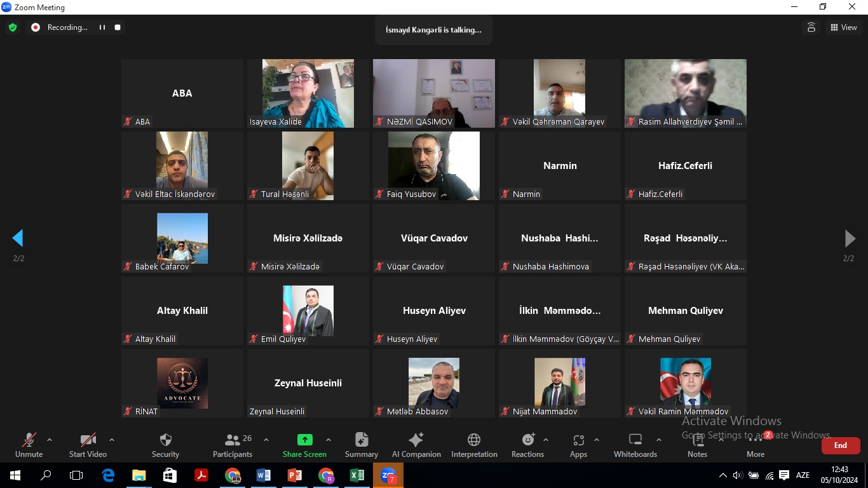Click the green Share Screen button
Image resolution: width=868 pixels, height=488 pixels.
point(304,445)
